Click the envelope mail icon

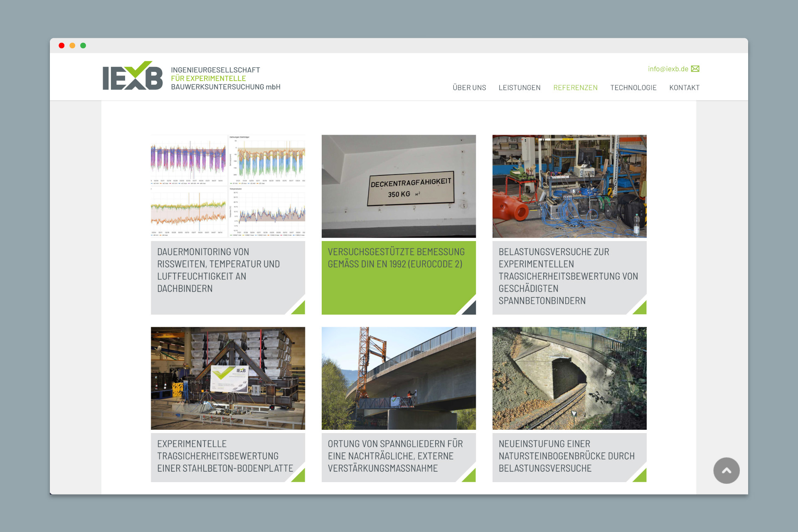tap(695, 69)
